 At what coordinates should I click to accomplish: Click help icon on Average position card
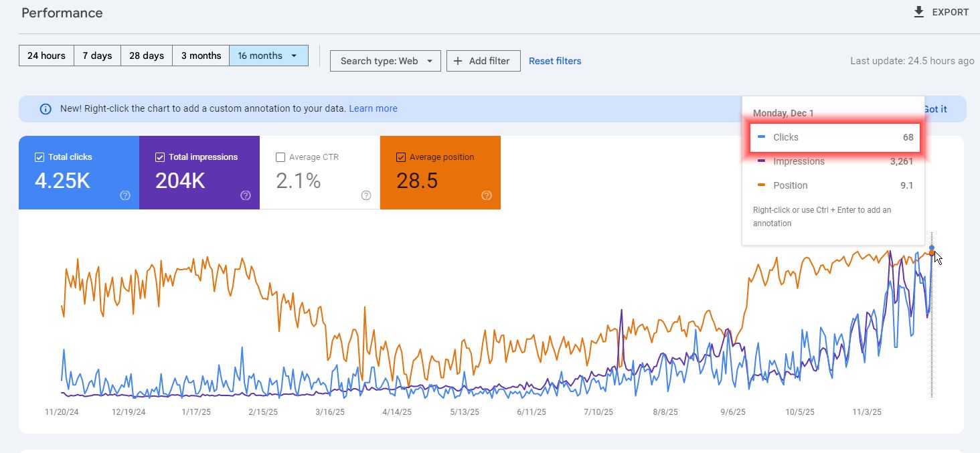pyautogui.click(x=487, y=195)
